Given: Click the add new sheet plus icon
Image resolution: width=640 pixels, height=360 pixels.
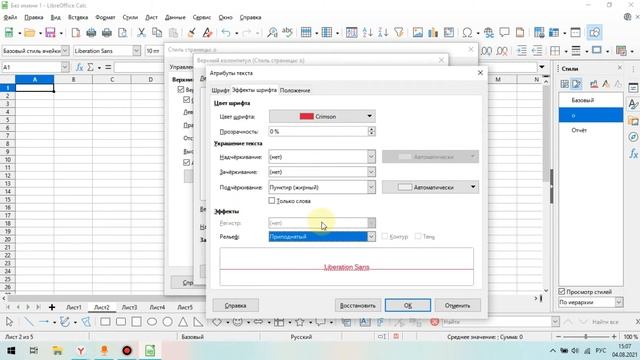Looking at the screenshot, I should point(52,307).
